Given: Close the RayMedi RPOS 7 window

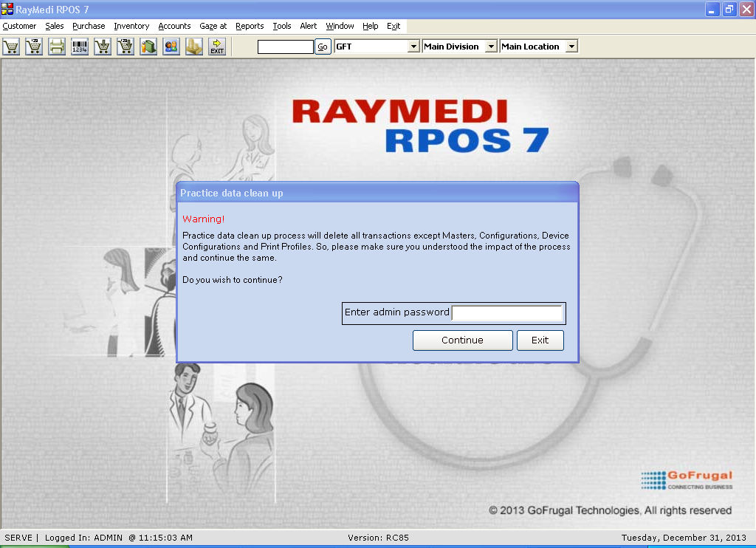Looking at the screenshot, I should [x=746, y=9].
